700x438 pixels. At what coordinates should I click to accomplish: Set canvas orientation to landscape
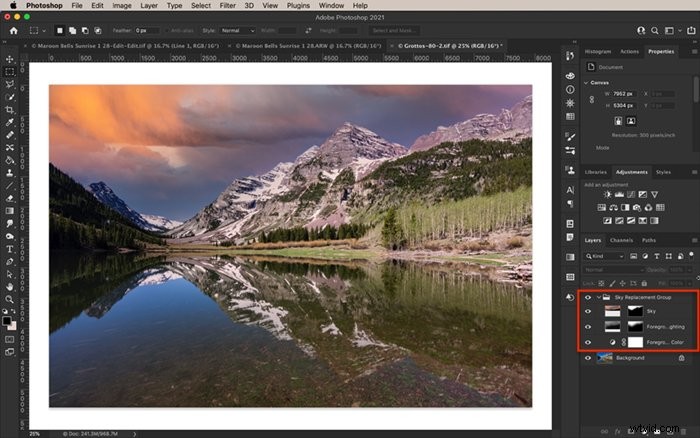tap(631, 121)
